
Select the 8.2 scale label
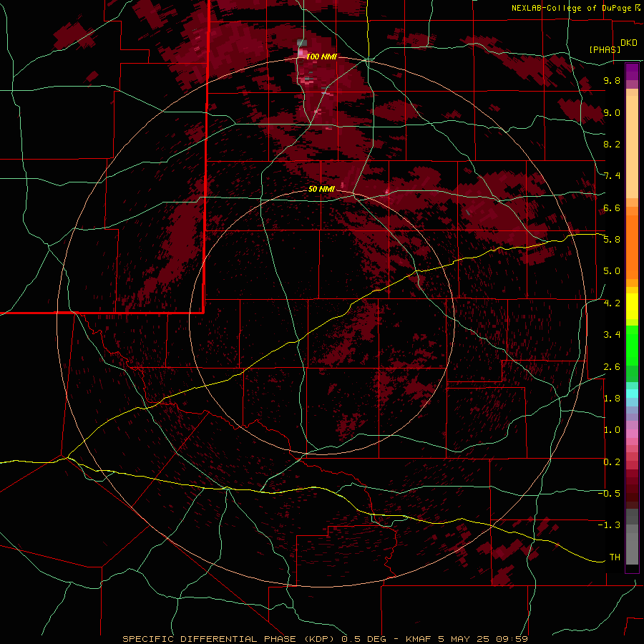(x=612, y=144)
